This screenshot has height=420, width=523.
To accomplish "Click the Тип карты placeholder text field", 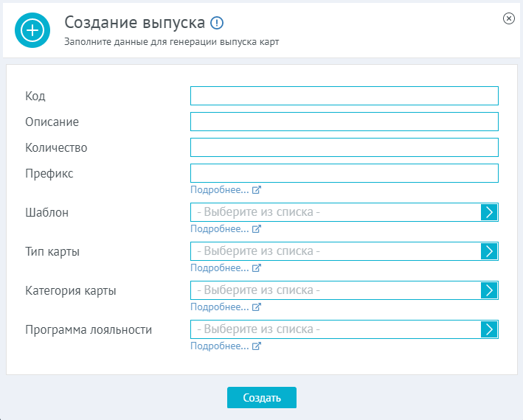I will 336,251.
